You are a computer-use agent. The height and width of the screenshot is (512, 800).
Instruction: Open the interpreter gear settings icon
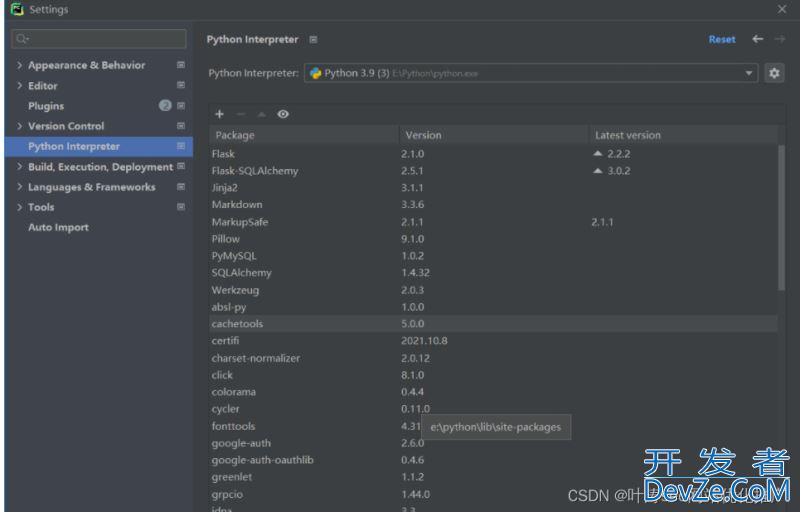tap(774, 73)
